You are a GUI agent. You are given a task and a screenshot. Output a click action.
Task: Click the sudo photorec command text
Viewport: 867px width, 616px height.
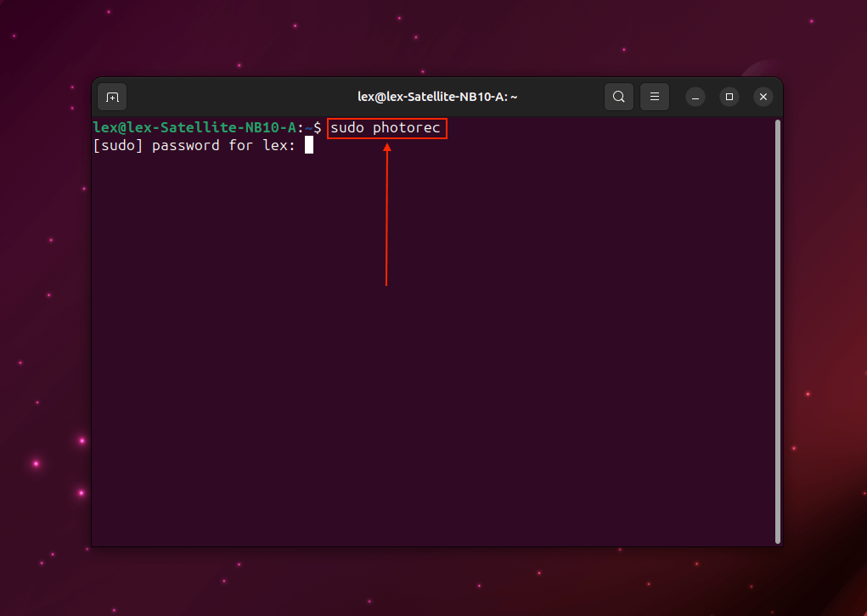point(386,127)
